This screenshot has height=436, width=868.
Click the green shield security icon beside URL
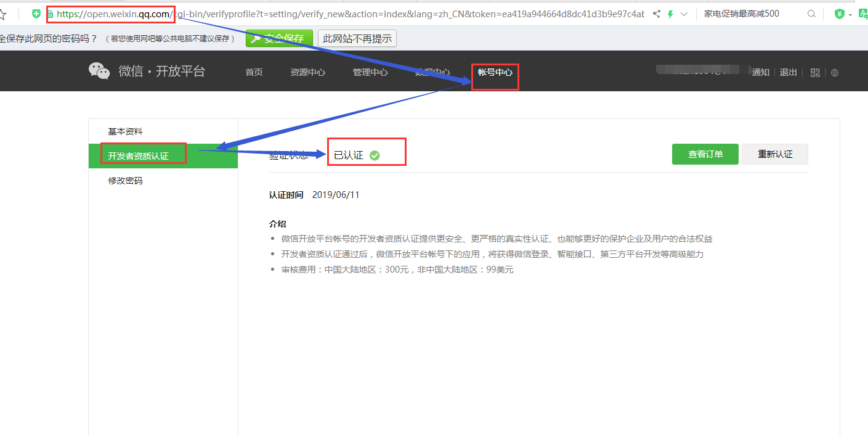coord(37,14)
